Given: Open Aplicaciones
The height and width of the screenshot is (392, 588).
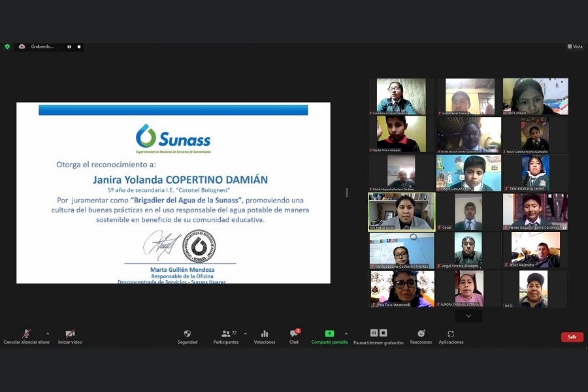Looking at the screenshot, I should click(451, 336).
